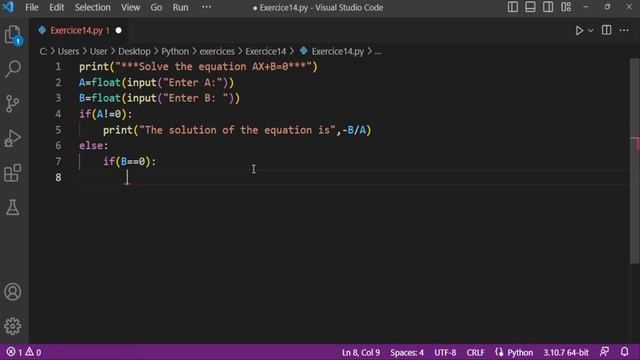Open the Edit menu

[x=56, y=7]
